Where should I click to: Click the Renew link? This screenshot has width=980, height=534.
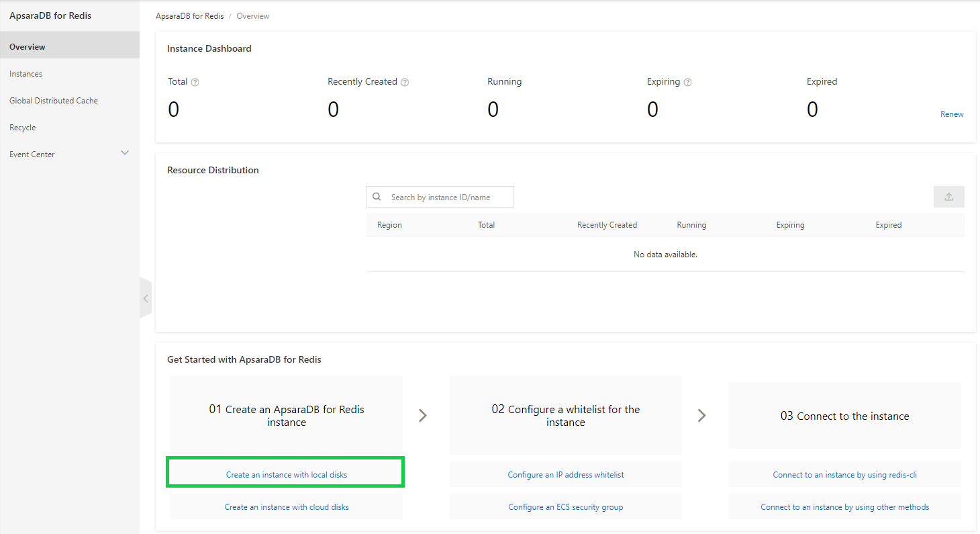point(952,114)
